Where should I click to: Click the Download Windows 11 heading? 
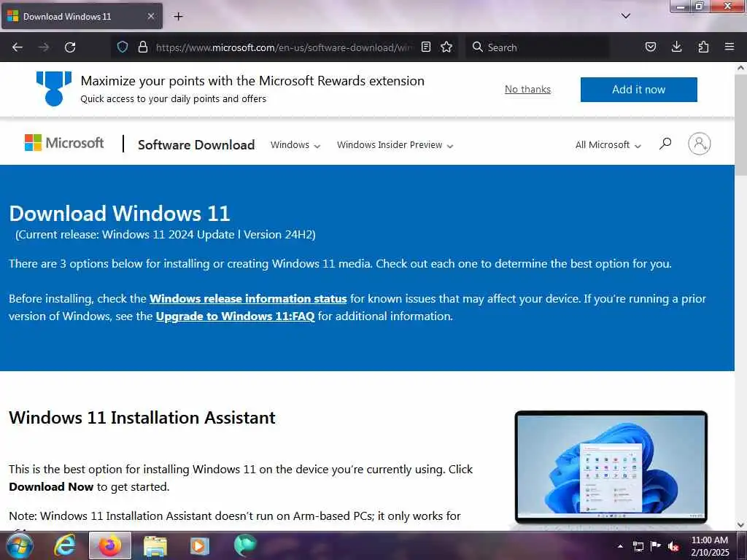pos(120,214)
